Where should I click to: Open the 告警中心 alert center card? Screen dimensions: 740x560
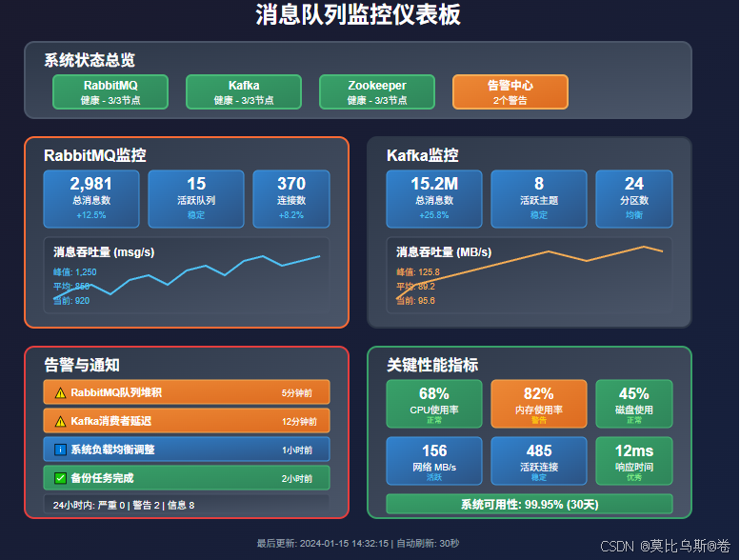tap(510, 92)
